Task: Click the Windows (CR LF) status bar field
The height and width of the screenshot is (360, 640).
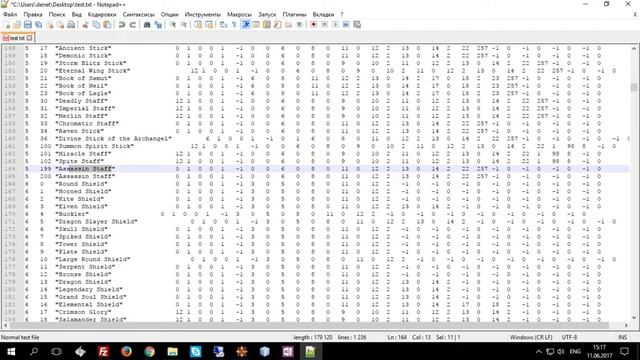Action: [531, 338]
